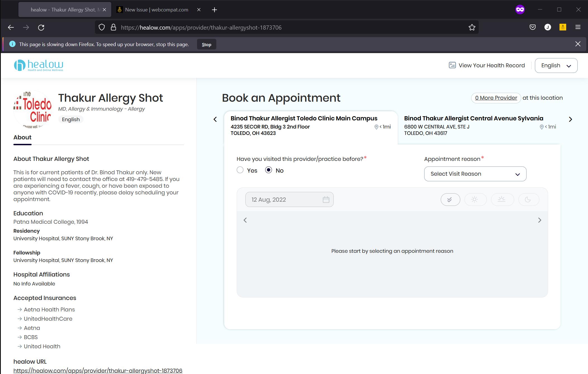
Task: Click the BCBS insurance entry
Action: [x=31, y=337]
